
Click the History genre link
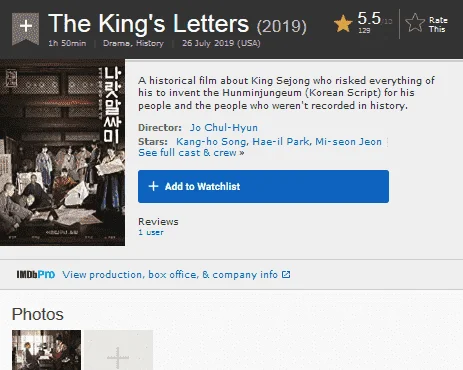(150, 43)
